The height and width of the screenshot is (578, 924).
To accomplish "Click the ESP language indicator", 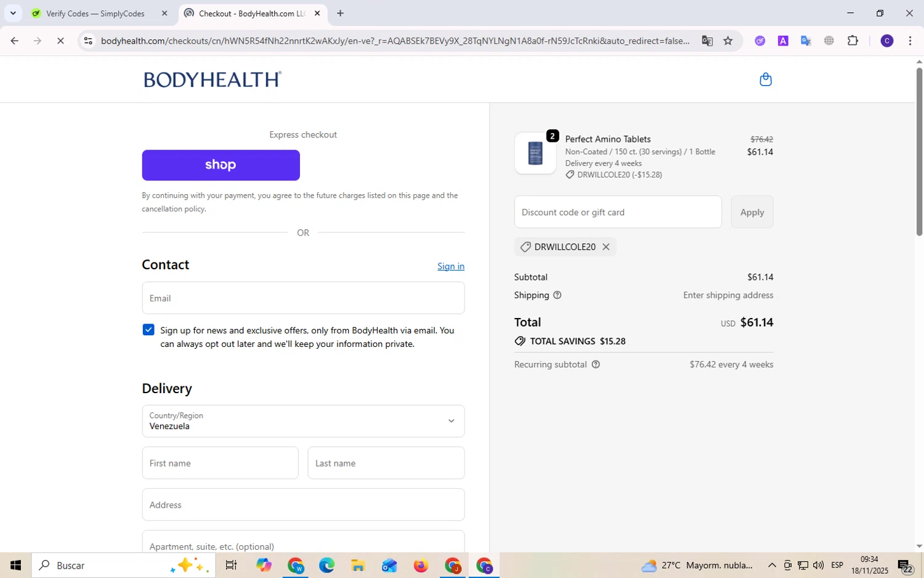I will 837,565.
